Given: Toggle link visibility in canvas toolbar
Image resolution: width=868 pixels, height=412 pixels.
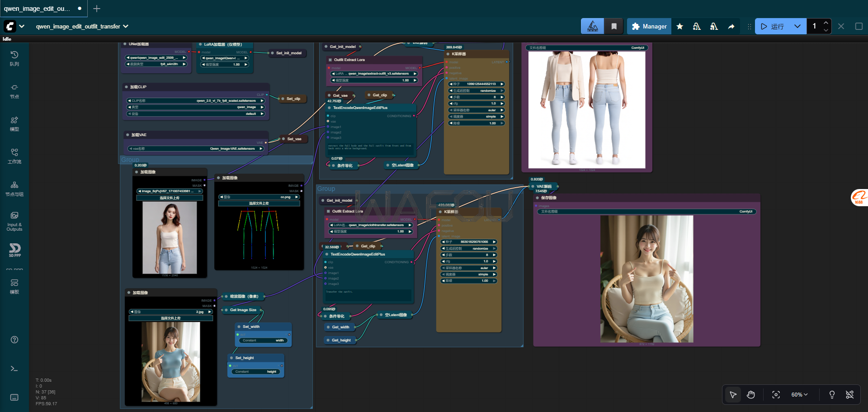Looking at the screenshot, I should click(849, 395).
